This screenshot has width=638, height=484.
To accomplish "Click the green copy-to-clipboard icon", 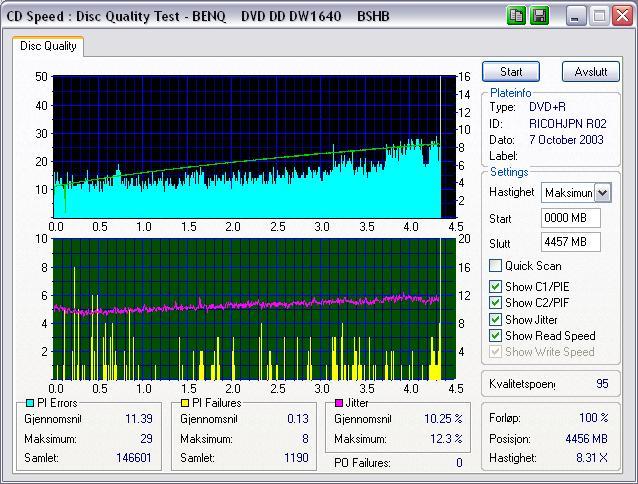I will (517, 16).
